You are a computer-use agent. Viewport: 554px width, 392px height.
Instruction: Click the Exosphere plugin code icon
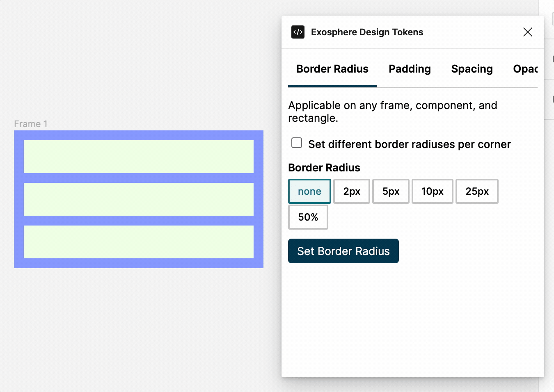click(298, 32)
